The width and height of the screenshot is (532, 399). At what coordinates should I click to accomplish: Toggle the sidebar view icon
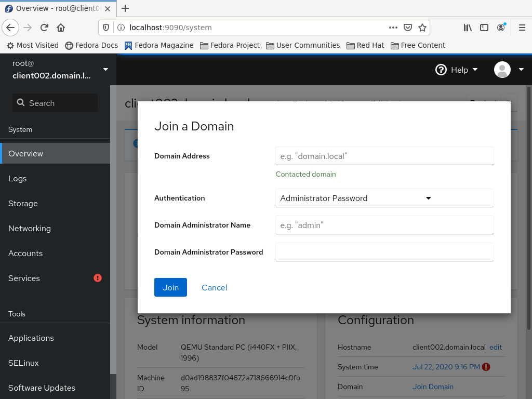coord(484,28)
